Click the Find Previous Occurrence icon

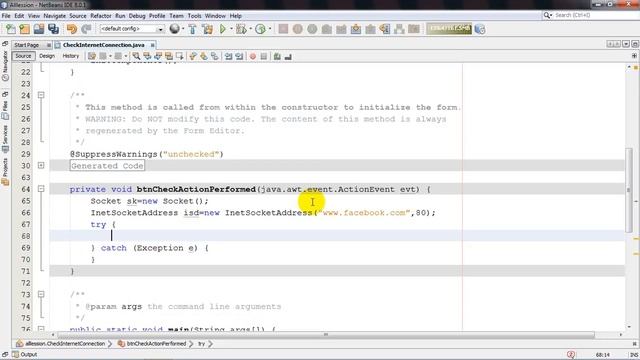147,56
